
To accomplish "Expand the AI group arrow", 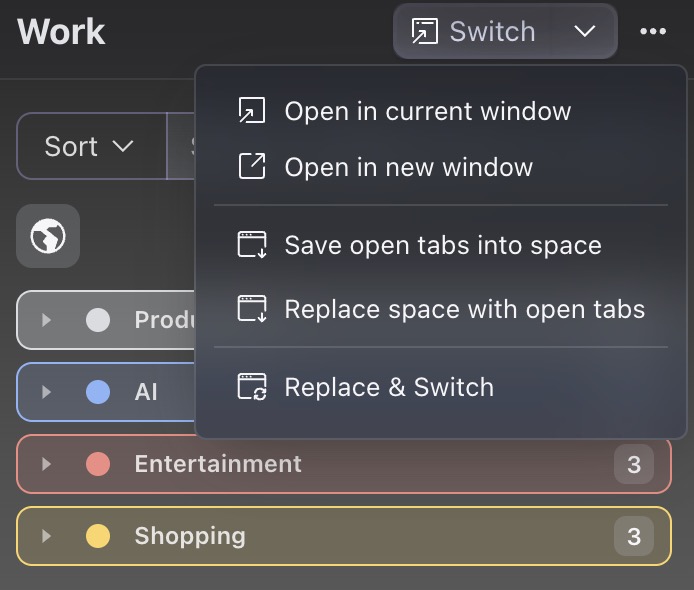I will [46, 391].
